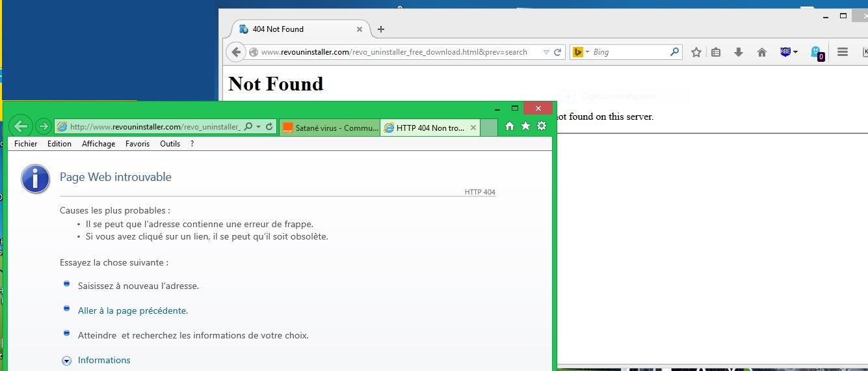The image size is (868, 371).
Task: Show Firefox bookmarks list icon
Action: (x=716, y=52)
